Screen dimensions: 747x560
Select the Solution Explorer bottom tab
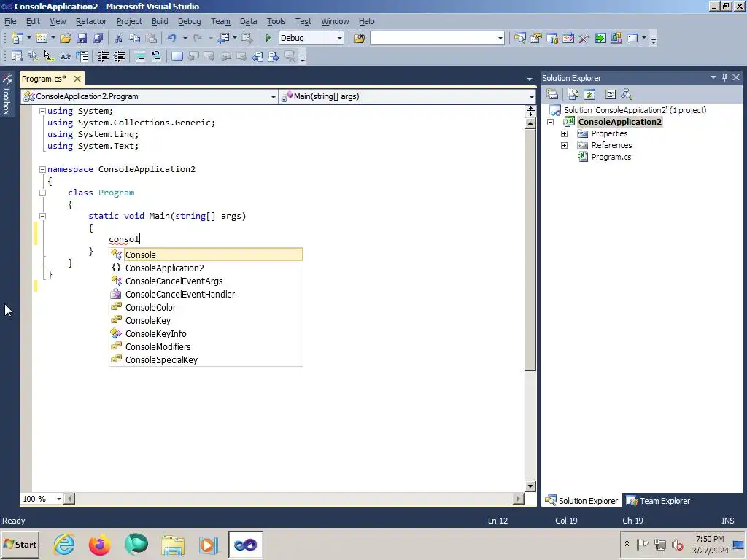tap(581, 501)
